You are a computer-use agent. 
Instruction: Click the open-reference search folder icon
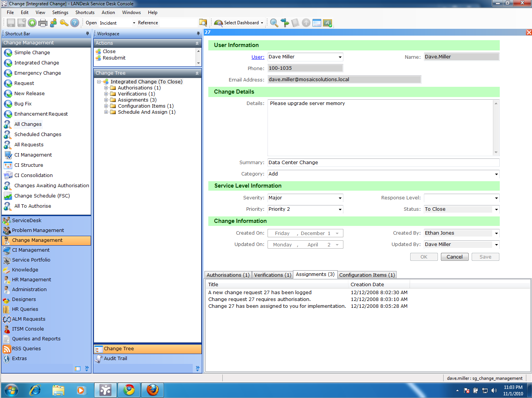tap(203, 23)
